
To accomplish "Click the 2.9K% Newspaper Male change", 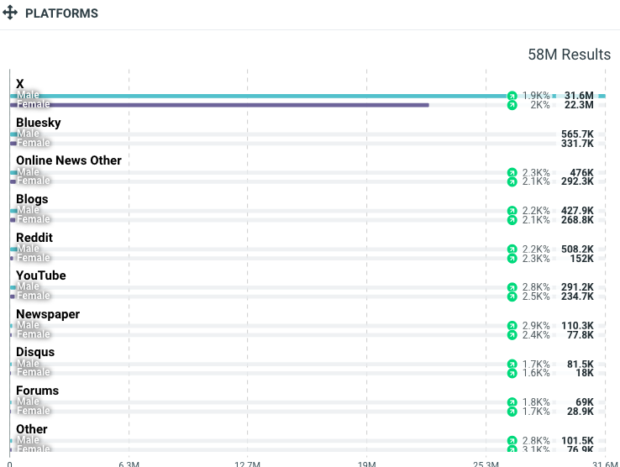I will pos(536,326).
